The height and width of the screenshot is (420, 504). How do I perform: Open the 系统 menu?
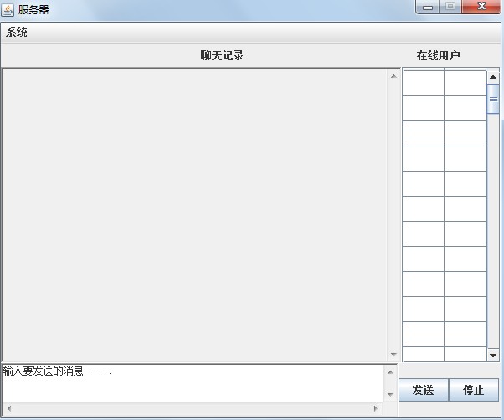tap(17, 32)
